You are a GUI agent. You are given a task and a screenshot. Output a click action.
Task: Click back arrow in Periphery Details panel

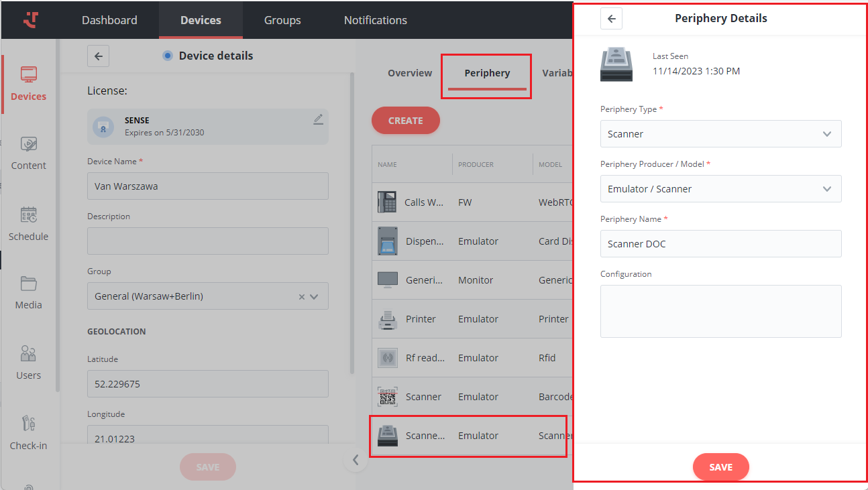click(611, 19)
